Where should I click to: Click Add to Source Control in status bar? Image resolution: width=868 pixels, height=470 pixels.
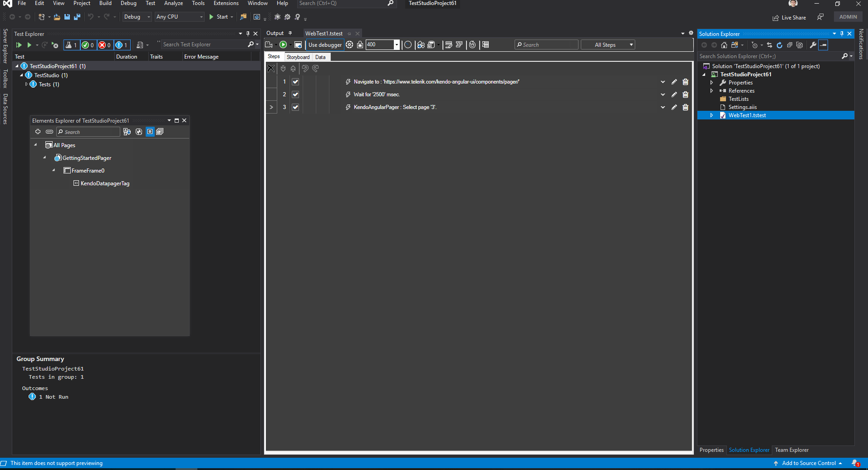pyautogui.click(x=809, y=463)
